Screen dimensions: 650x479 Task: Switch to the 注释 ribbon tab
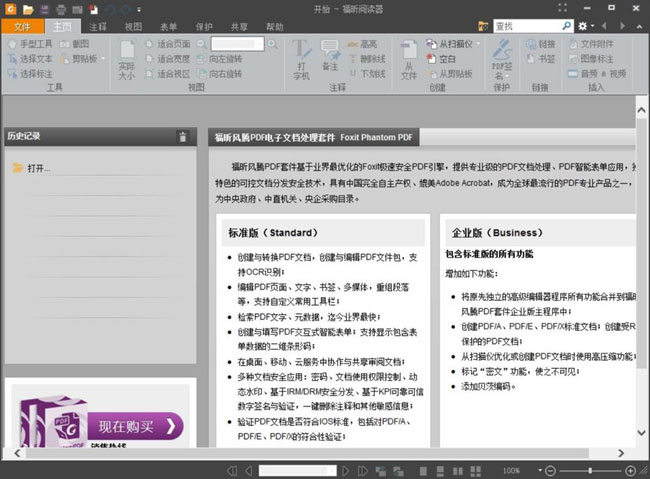98,27
